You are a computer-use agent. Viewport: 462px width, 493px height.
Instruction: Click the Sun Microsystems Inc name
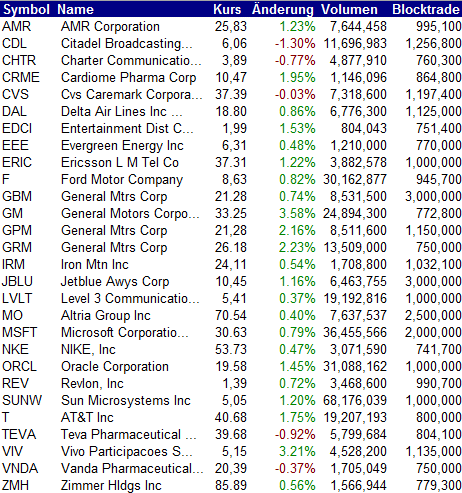click(x=126, y=400)
